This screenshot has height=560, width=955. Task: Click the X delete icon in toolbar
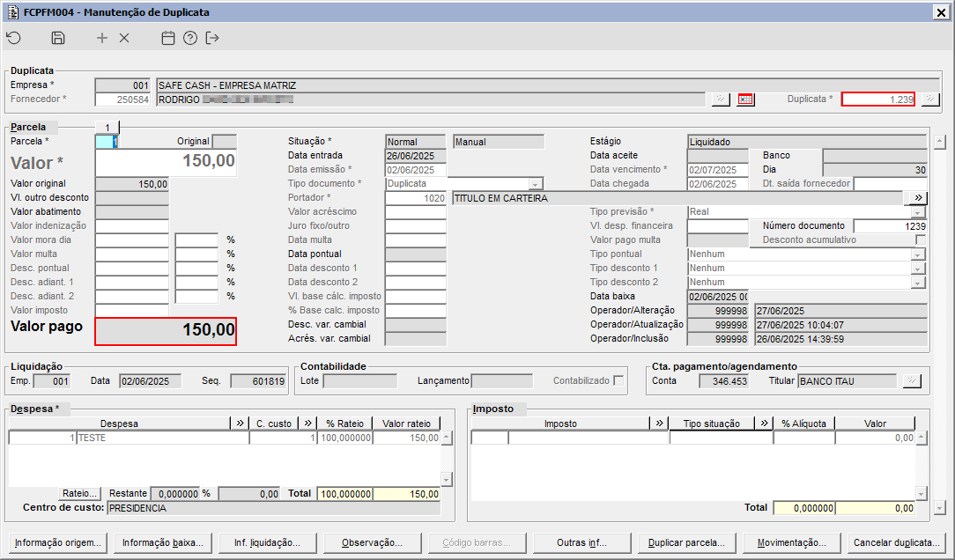coord(124,38)
